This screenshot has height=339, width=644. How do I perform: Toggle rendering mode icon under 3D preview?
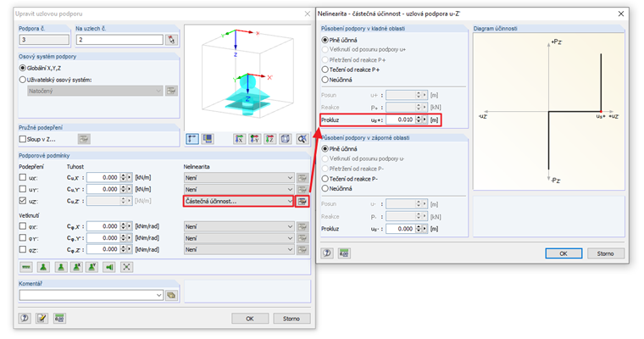tap(208, 139)
